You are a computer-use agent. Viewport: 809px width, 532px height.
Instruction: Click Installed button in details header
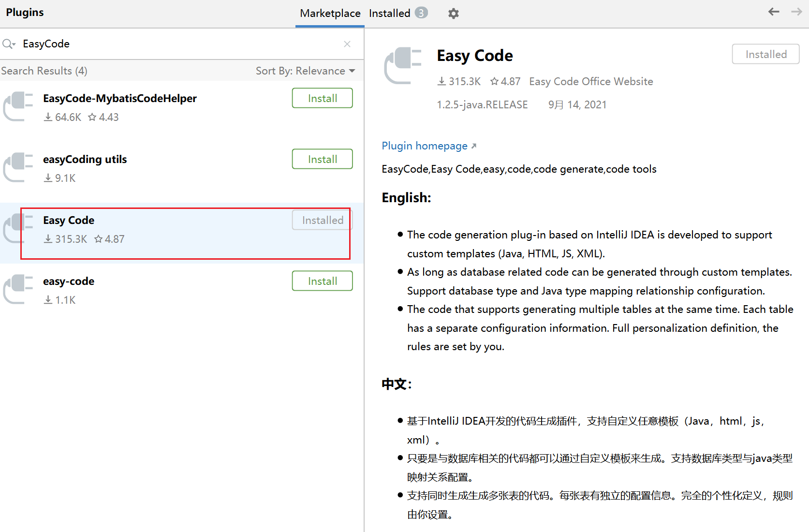[x=765, y=54]
